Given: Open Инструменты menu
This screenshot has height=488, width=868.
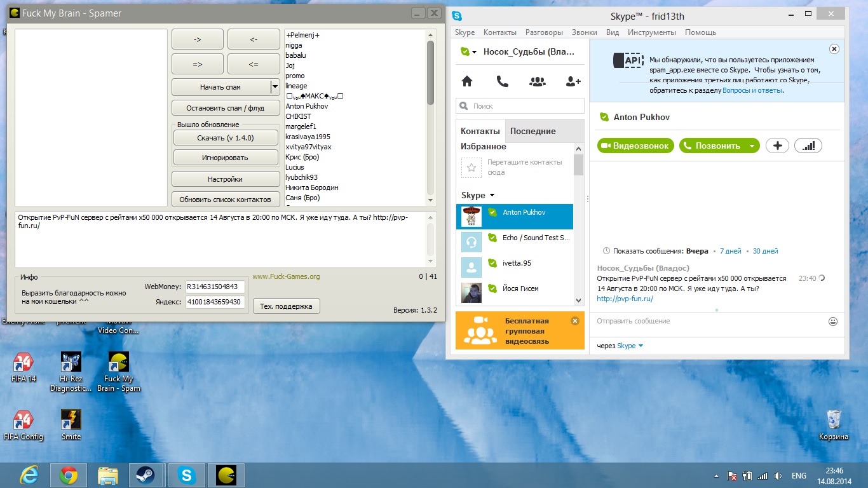Looking at the screenshot, I should pyautogui.click(x=652, y=32).
